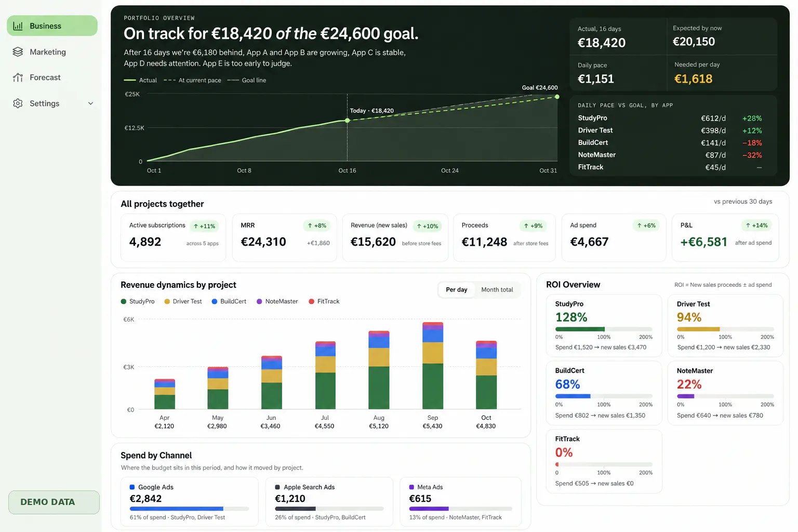Click the Today €18,420 chart marker
This screenshot has height=532, width=798.
(x=348, y=121)
